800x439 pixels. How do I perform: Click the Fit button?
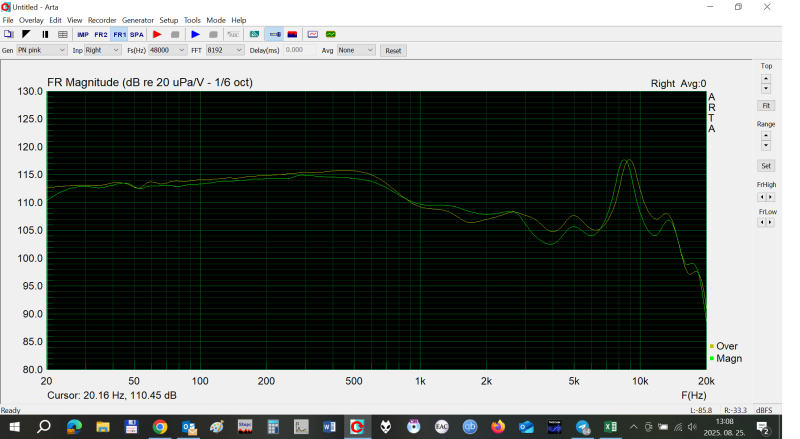[x=766, y=106]
